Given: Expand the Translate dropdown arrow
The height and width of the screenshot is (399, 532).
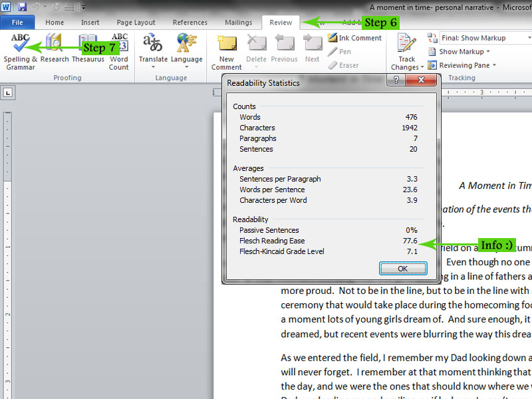Looking at the screenshot, I should [153, 67].
